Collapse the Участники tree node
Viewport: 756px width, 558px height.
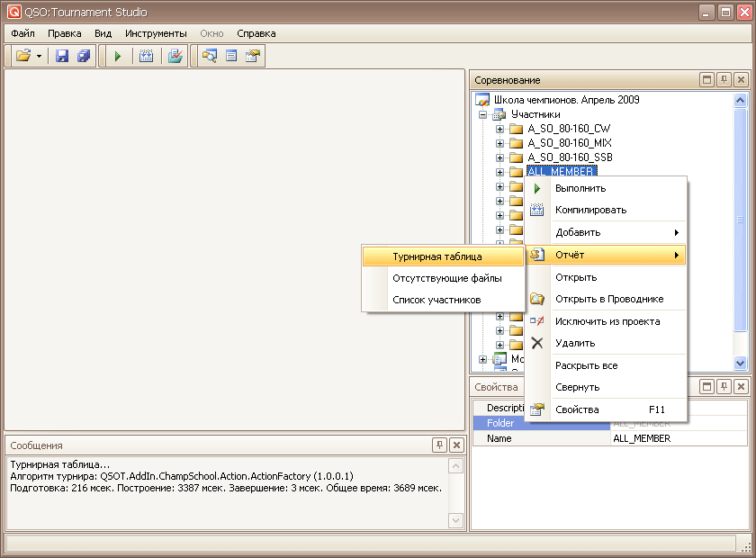click(x=483, y=114)
